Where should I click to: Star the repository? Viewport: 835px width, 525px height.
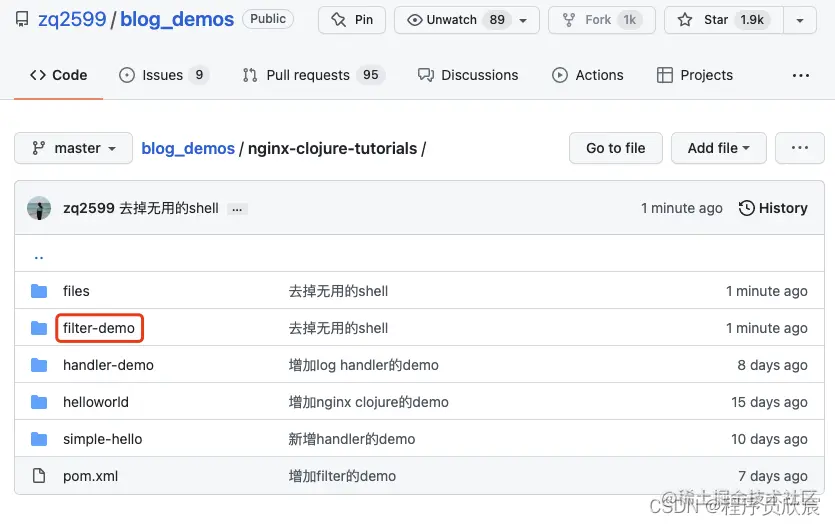(723, 20)
